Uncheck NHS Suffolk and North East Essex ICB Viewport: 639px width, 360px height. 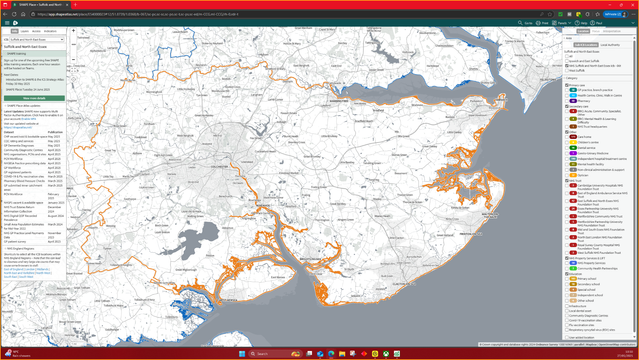(x=566, y=66)
